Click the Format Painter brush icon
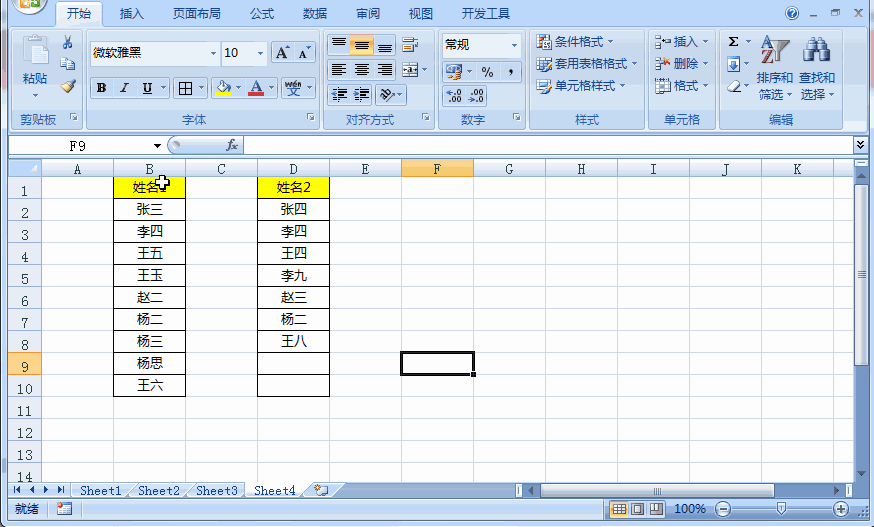This screenshot has height=527, width=874. tap(68, 86)
